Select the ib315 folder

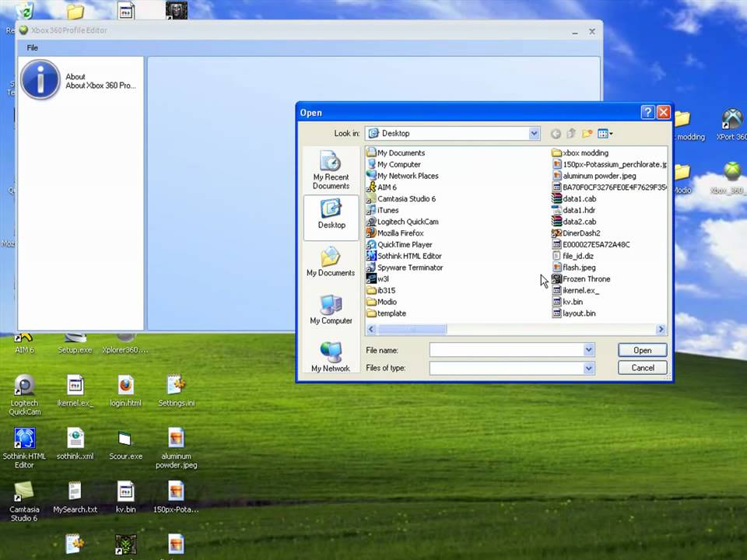point(381,290)
